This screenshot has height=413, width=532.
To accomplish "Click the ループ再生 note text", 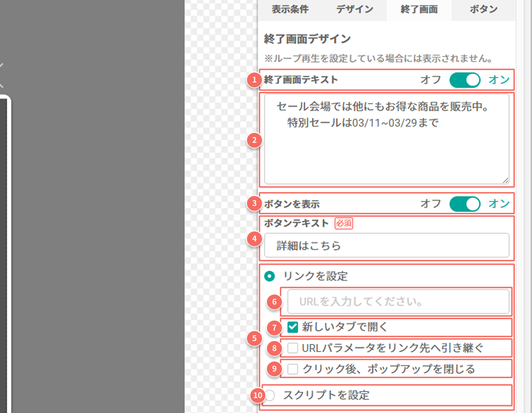I will [378, 59].
